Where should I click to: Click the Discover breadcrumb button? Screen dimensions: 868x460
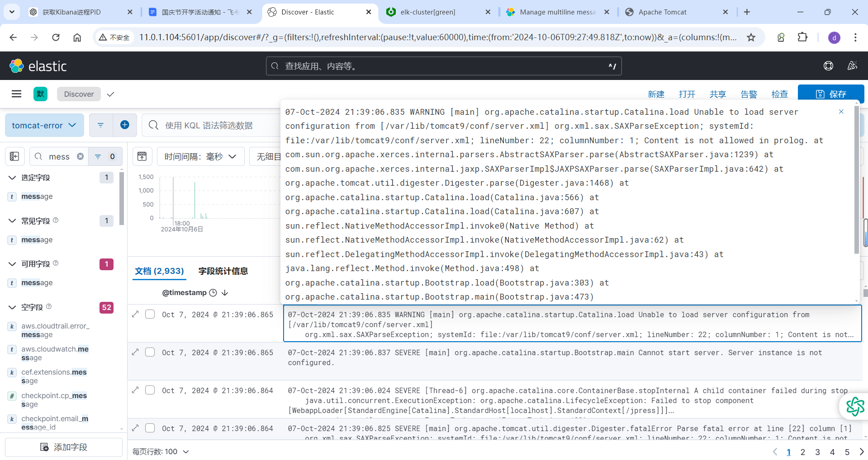(79, 94)
